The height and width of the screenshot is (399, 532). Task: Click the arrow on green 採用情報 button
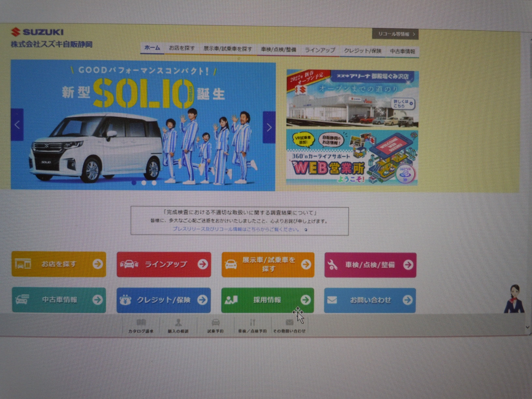(305, 300)
